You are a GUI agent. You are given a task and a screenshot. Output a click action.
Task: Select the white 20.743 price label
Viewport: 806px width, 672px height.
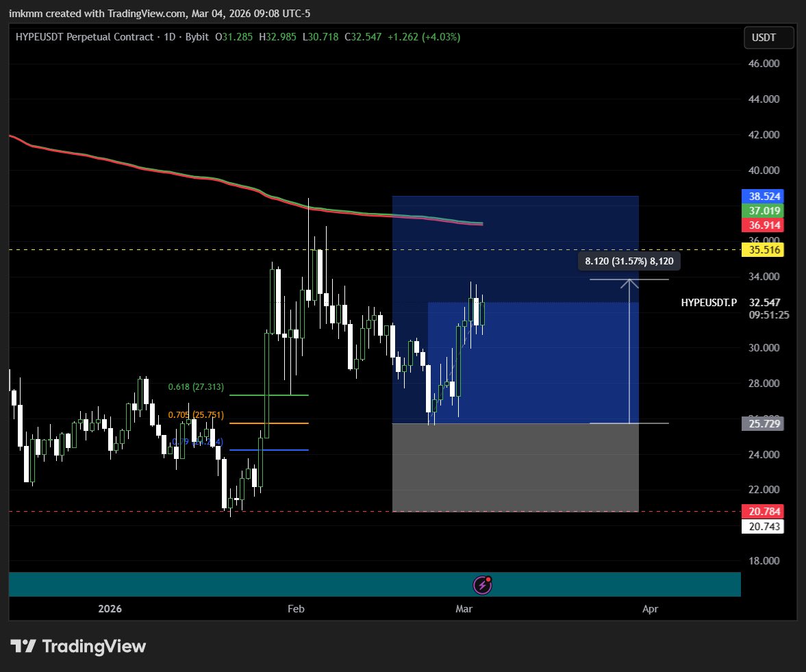click(x=763, y=527)
